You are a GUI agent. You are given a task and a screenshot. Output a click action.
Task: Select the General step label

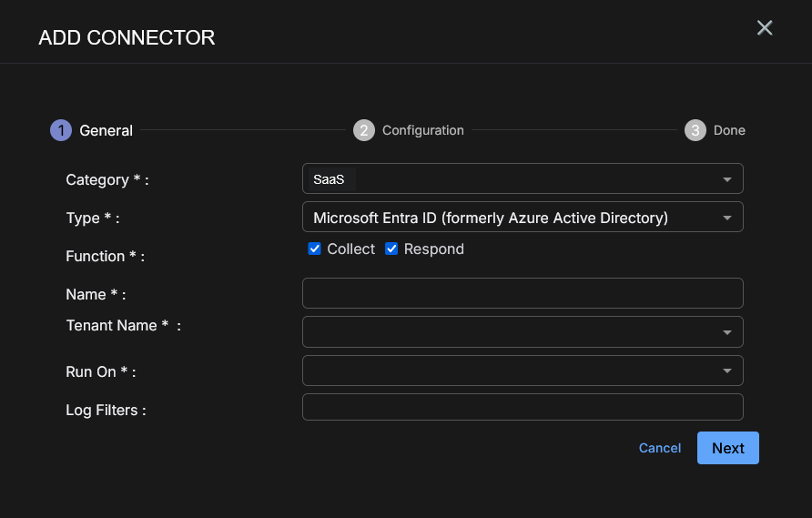[x=106, y=130]
